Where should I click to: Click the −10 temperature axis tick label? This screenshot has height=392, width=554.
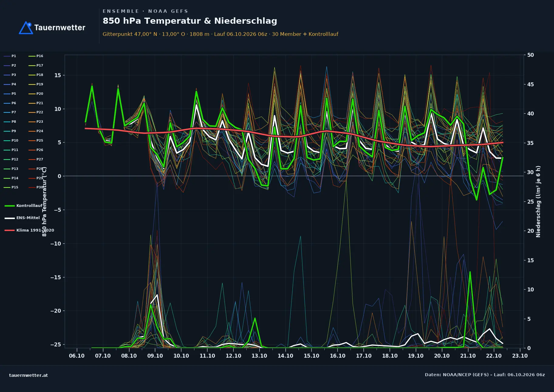[56, 244]
